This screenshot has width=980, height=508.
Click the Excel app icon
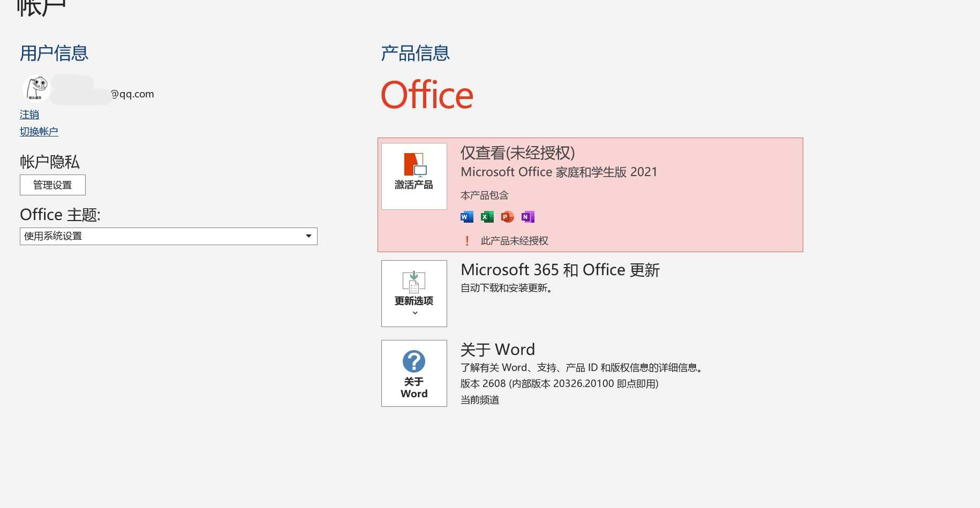pyautogui.click(x=487, y=217)
